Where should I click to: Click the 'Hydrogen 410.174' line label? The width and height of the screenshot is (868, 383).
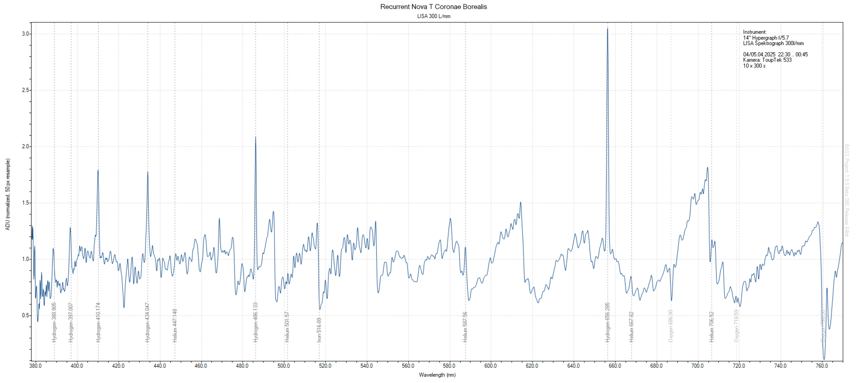click(x=99, y=322)
